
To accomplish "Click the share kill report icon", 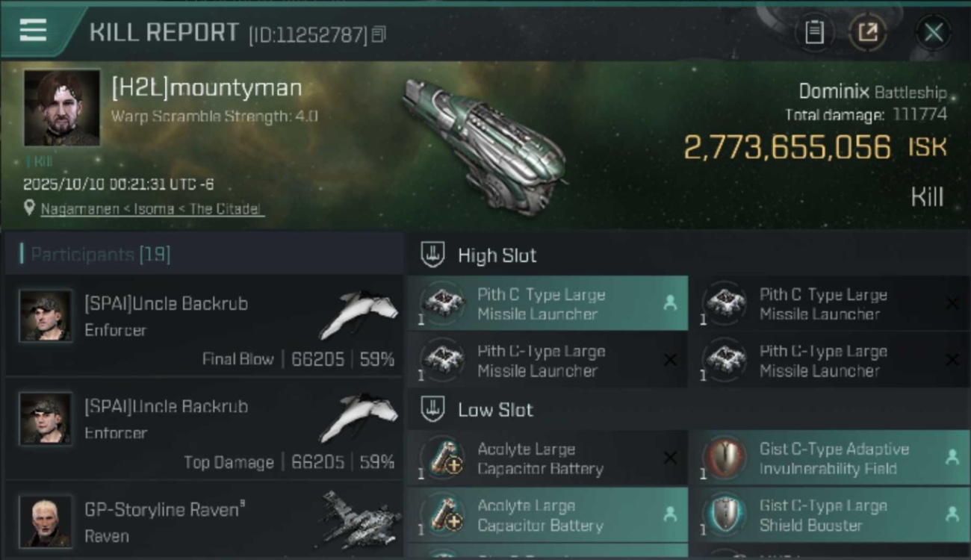I will pos(867,32).
